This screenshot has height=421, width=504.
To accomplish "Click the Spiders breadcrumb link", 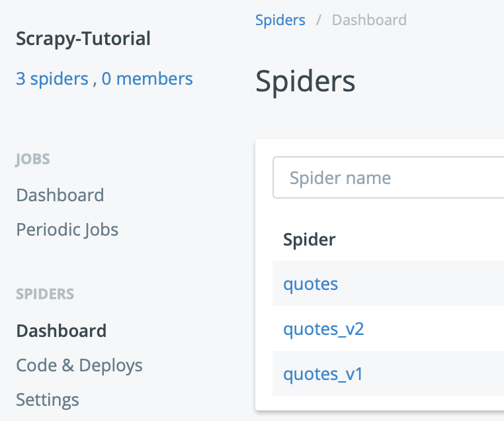I will coord(280,21).
